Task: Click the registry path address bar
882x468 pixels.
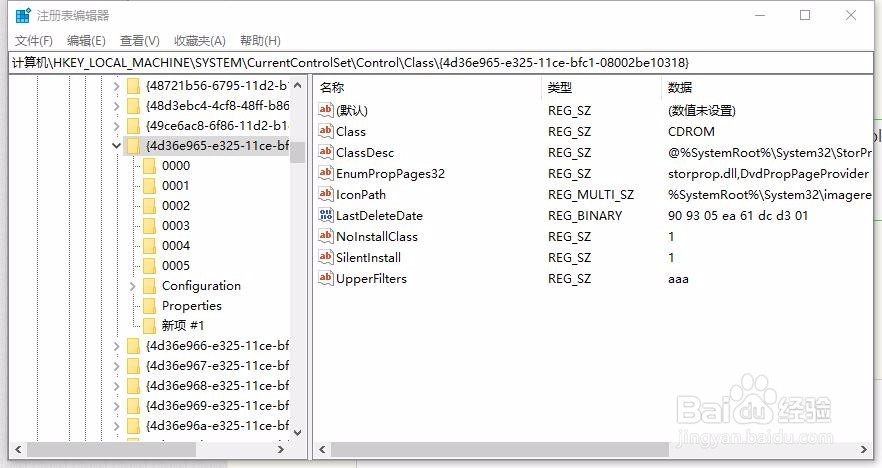Action: tap(441, 62)
